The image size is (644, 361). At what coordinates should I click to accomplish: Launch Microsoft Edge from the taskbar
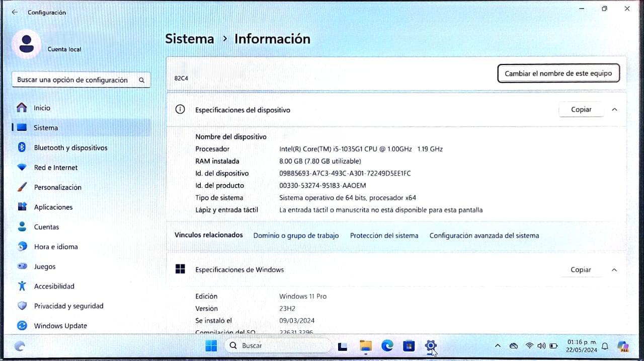387,346
